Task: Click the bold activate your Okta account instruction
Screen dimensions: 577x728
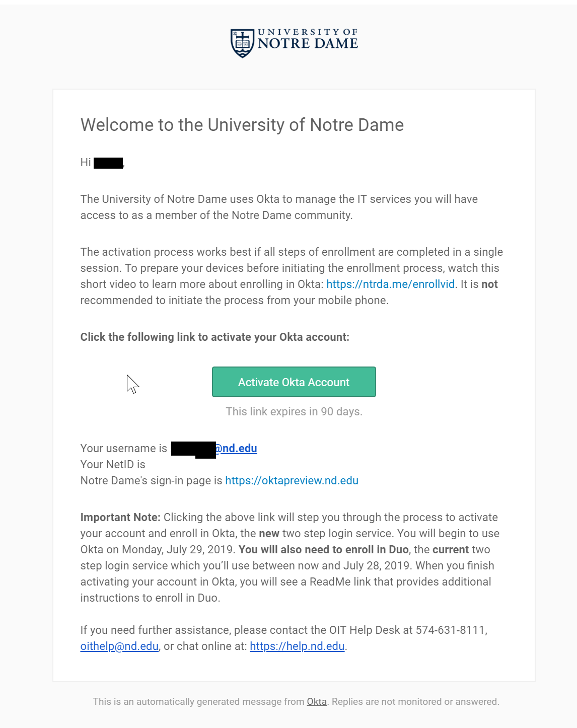Action: (214, 337)
